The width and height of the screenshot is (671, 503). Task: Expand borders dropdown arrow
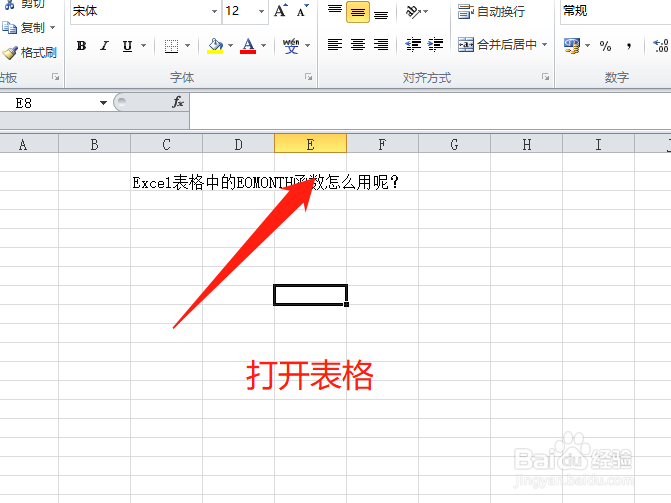click(187, 45)
